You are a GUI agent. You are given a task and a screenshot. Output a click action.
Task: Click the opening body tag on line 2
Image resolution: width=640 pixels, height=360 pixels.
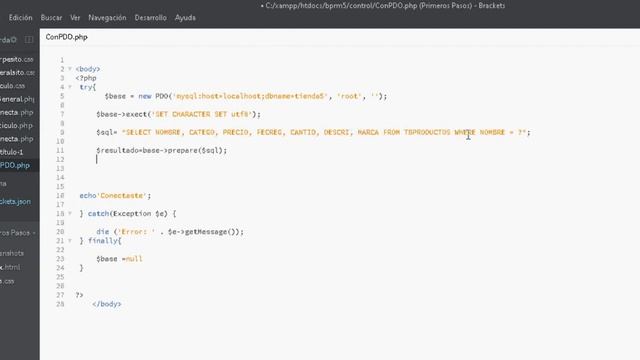[88, 69]
